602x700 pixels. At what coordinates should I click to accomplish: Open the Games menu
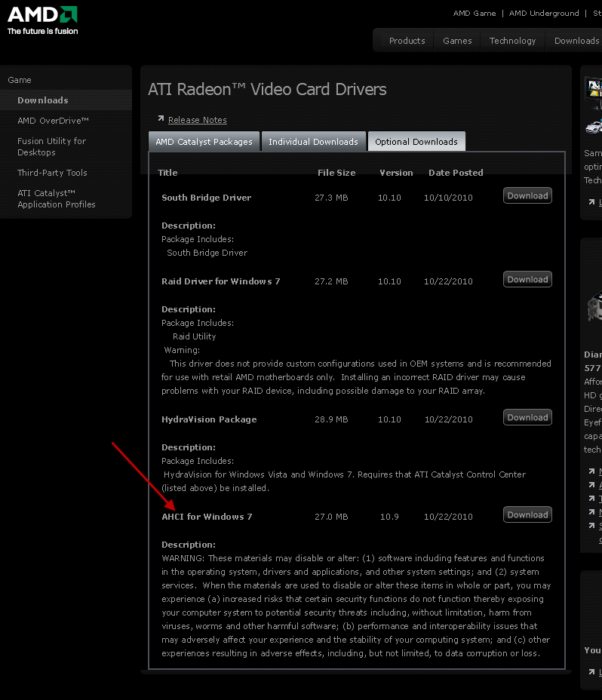coord(457,41)
